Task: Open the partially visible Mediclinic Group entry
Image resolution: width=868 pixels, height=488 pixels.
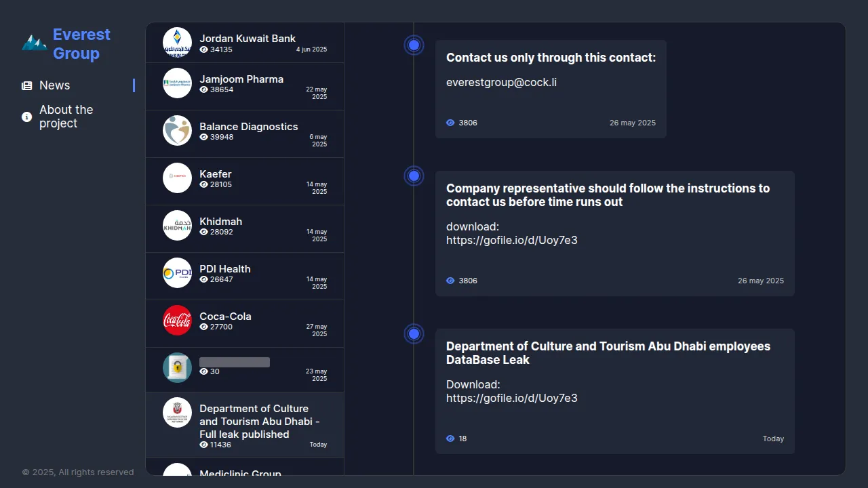Action: [240, 472]
